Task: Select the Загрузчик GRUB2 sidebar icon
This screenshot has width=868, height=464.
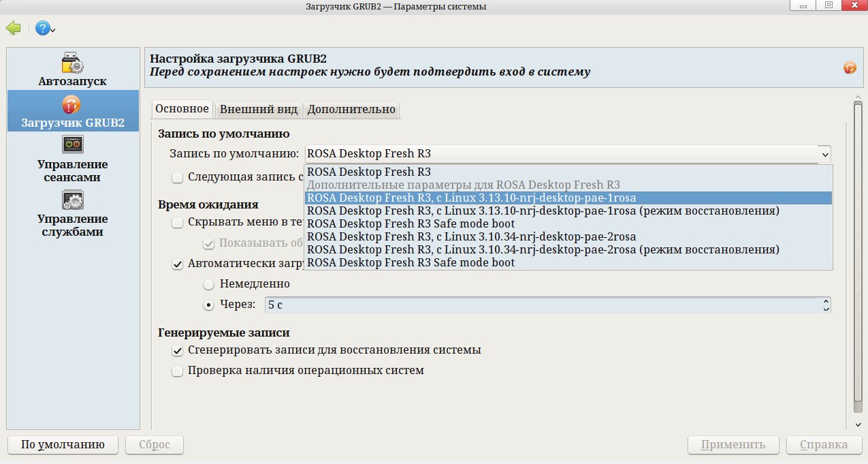Action: pyautogui.click(x=71, y=104)
